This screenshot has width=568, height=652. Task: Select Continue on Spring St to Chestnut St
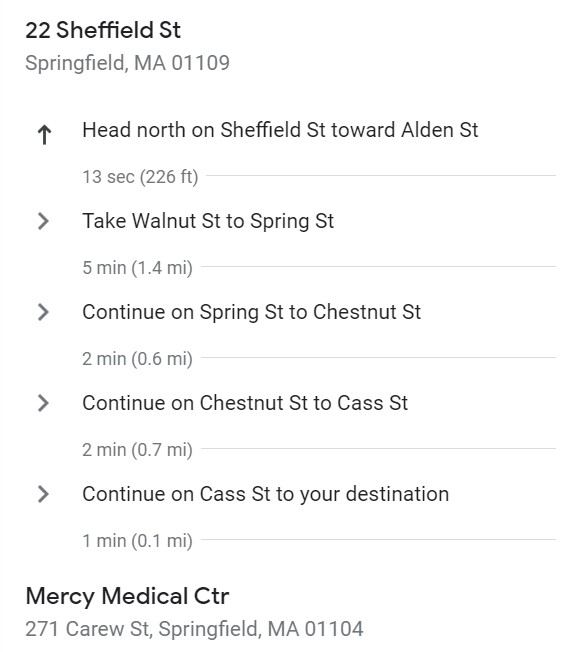pyautogui.click(x=252, y=312)
